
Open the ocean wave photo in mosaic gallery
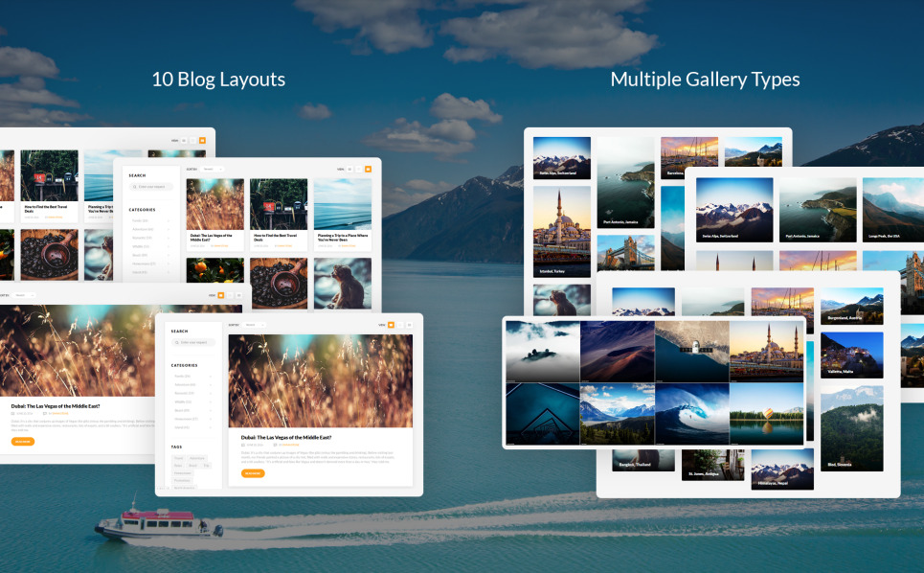(x=691, y=413)
